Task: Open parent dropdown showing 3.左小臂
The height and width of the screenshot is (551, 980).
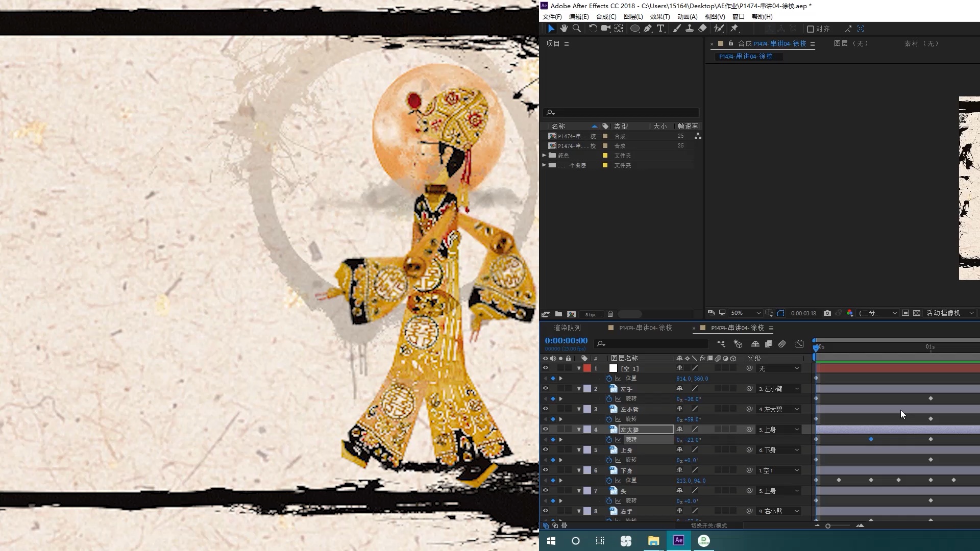Action: click(x=779, y=389)
